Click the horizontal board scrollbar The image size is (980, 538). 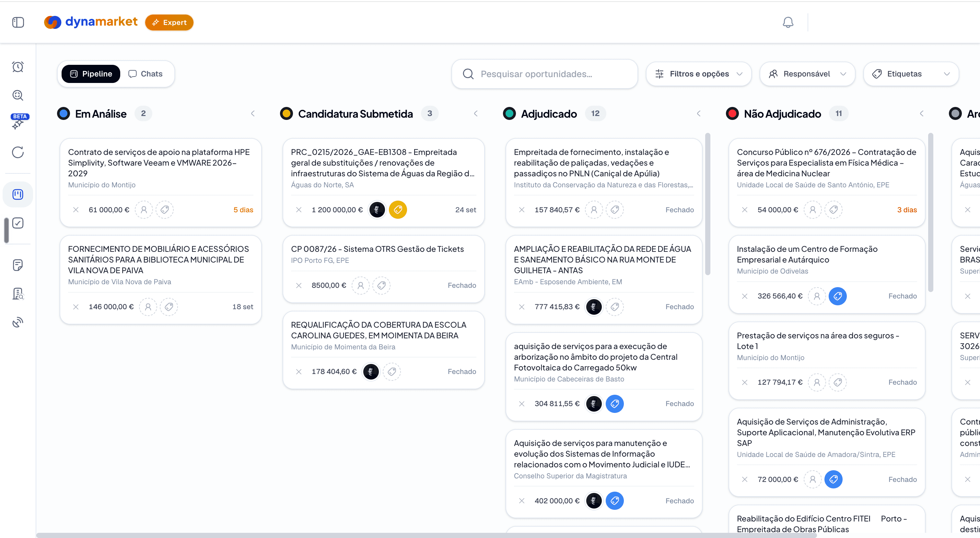[x=426, y=535]
